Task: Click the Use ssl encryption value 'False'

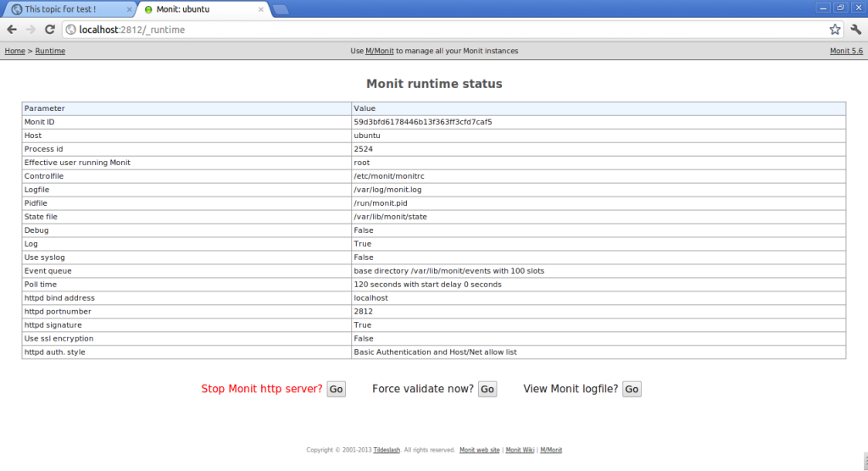Action: pos(364,339)
